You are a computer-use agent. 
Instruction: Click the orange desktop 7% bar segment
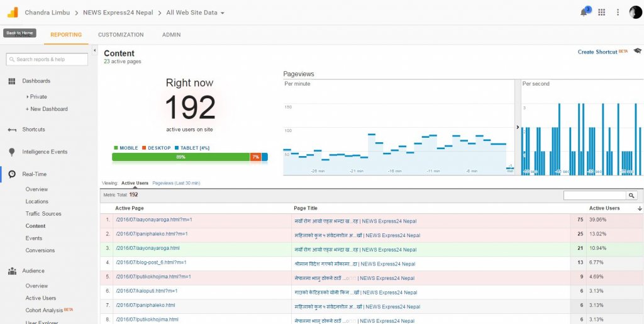click(255, 157)
